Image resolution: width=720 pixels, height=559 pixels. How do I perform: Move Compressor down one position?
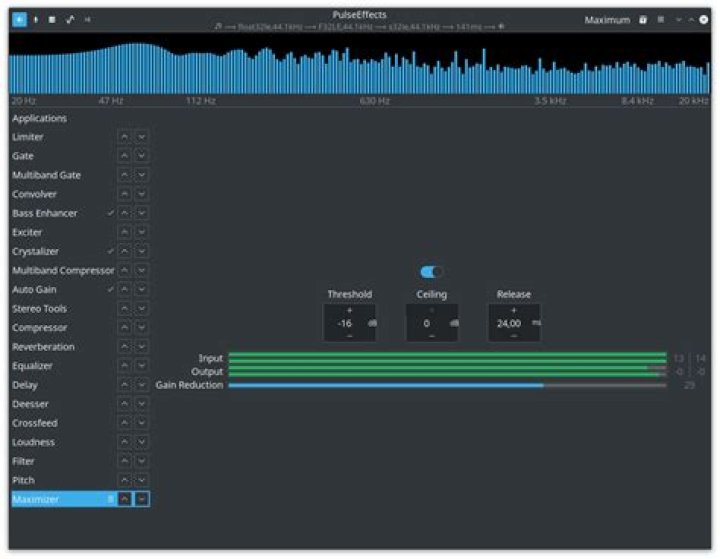point(142,327)
